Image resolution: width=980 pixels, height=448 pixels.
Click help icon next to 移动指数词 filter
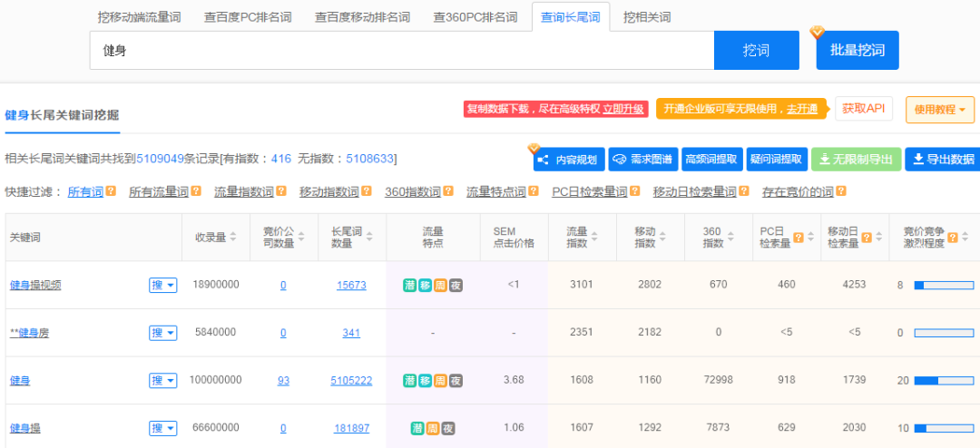pyautogui.click(x=367, y=190)
